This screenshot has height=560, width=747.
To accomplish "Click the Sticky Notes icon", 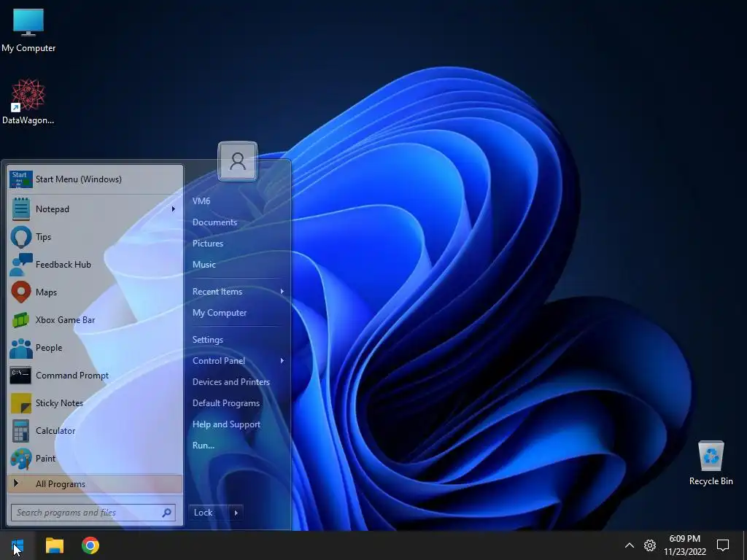I will pyautogui.click(x=21, y=403).
